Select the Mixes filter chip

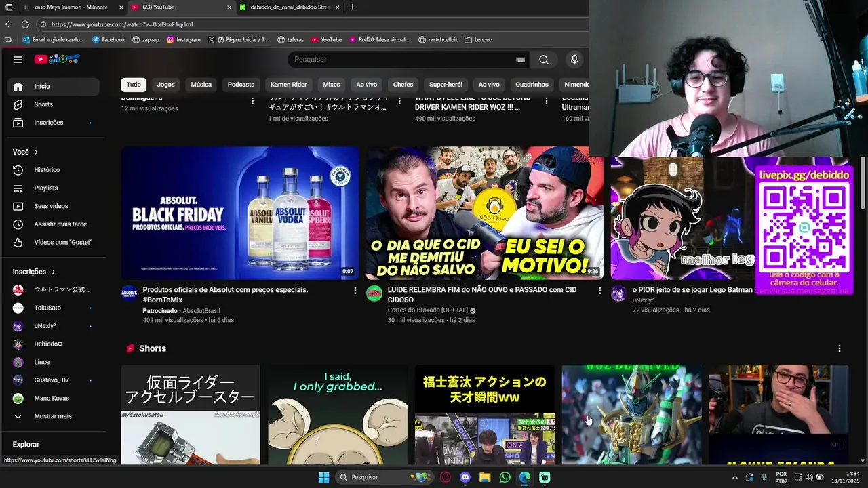[x=332, y=85]
